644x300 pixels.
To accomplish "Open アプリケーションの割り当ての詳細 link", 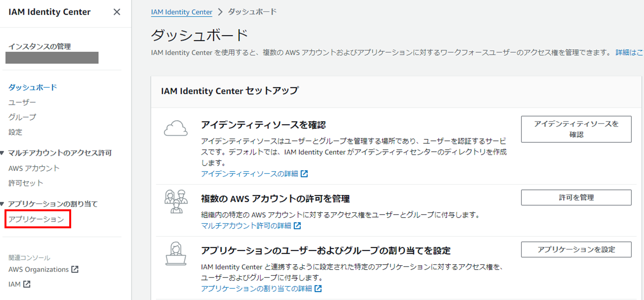I will click(256, 288).
